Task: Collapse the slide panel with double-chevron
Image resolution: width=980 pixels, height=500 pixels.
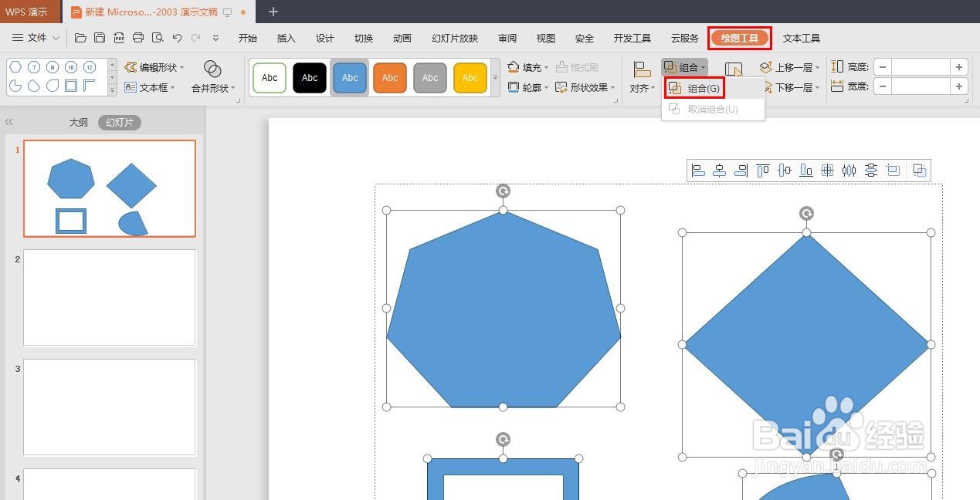Action: [9, 122]
